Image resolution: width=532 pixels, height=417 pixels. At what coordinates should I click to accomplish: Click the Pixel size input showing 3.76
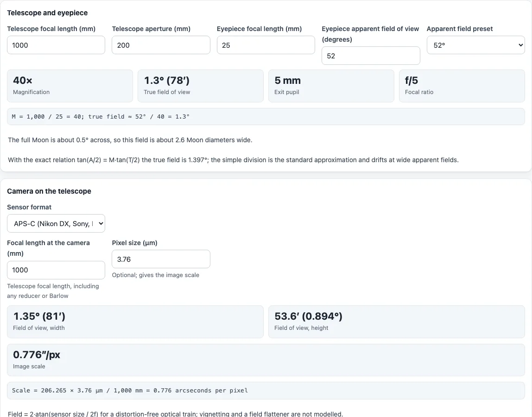tap(161, 259)
